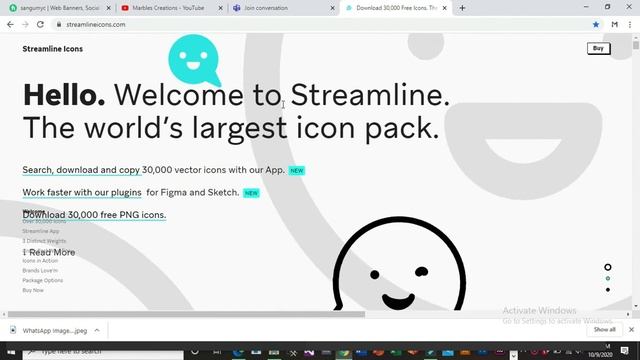The width and height of the screenshot is (640, 360).
Task: Go to 3 Distinct Weights section
Action: [44, 241]
